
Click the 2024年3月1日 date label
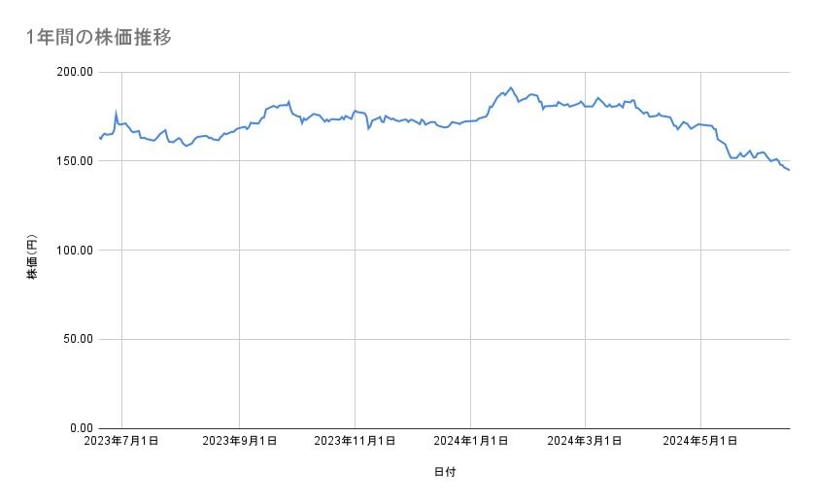pyautogui.click(x=585, y=442)
